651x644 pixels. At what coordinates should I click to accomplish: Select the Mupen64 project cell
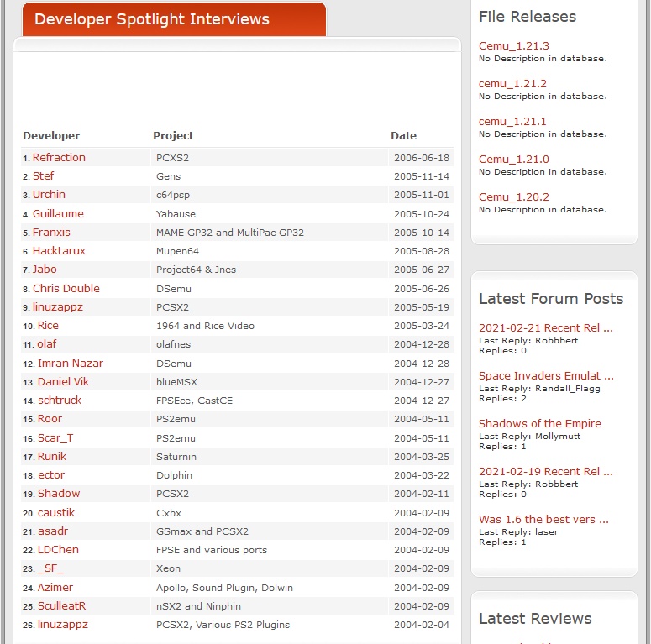269,251
